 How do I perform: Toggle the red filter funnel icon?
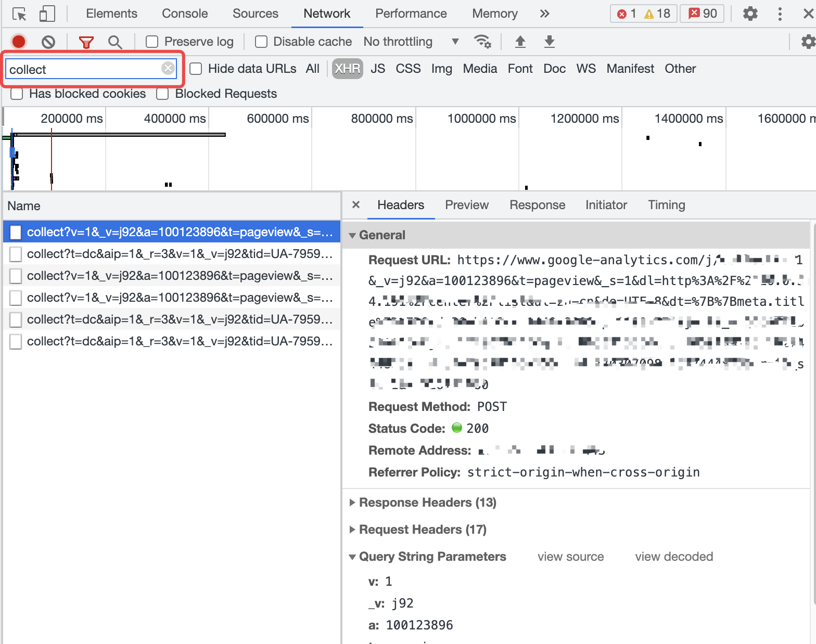(x=86, y=42)
